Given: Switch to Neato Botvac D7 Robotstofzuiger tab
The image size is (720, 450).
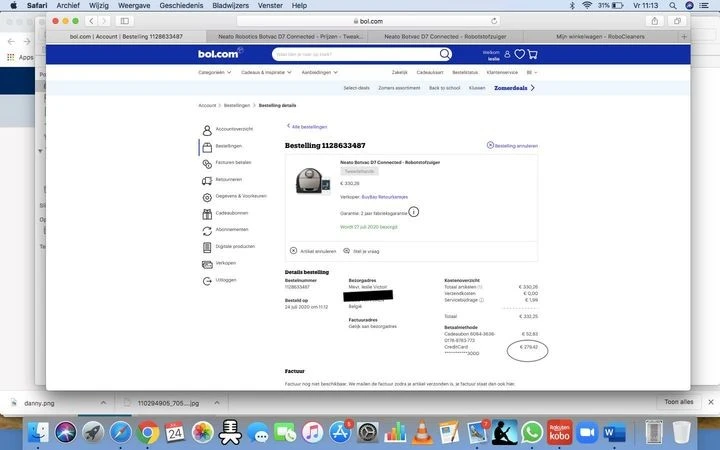Looking at the screenshot, I should pos(445,36).
